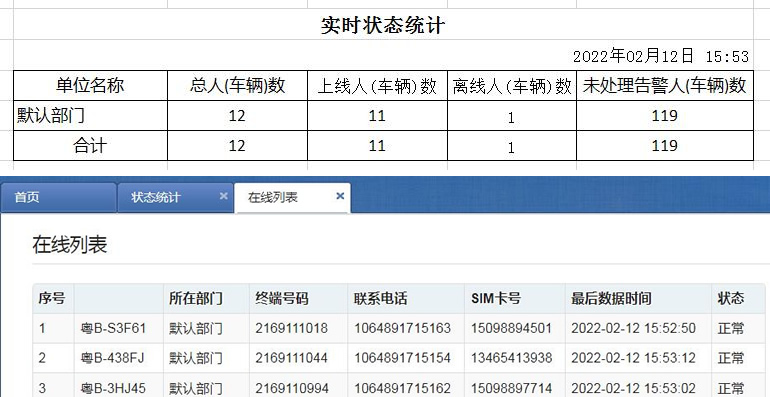Image resolution: width=770 pixels, height=397 pixels.
Task: Close the 状态统计 tab
Action: [223, 196]
